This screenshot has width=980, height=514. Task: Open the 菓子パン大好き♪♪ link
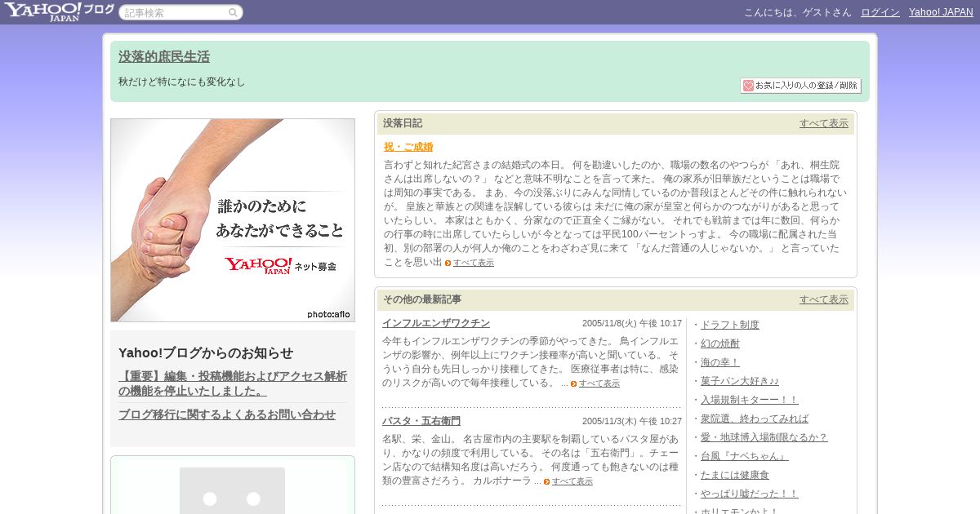[740, 381]
